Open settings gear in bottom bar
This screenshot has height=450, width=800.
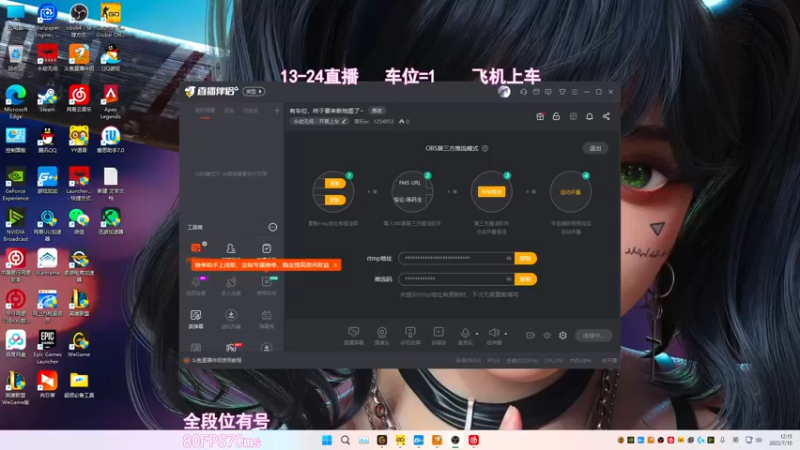(563, 335)
